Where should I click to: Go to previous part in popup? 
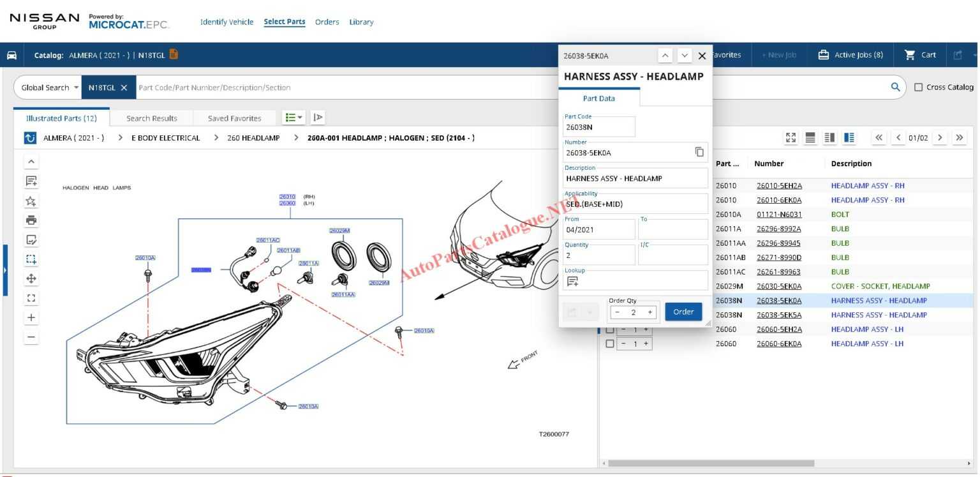pyautogui.click(x=665, y=56)
